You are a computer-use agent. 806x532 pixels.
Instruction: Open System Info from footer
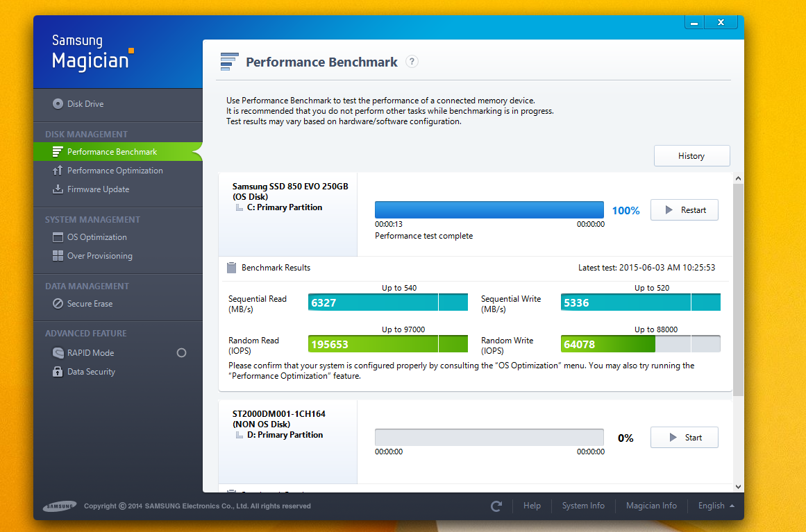coord(583,506)
